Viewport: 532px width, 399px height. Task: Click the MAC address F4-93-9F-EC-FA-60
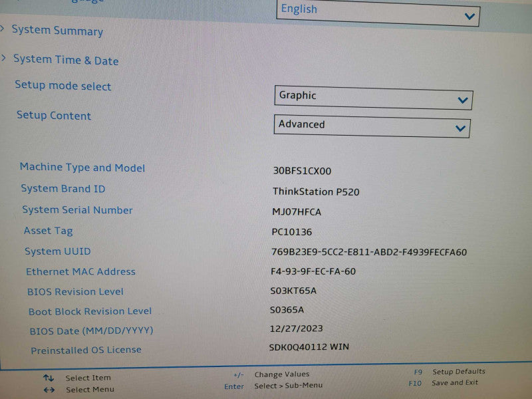click(x=313, y=271)
